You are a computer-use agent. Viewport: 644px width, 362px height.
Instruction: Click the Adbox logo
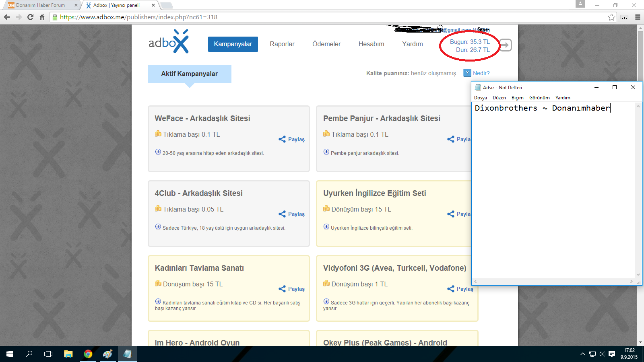point(168,42)
